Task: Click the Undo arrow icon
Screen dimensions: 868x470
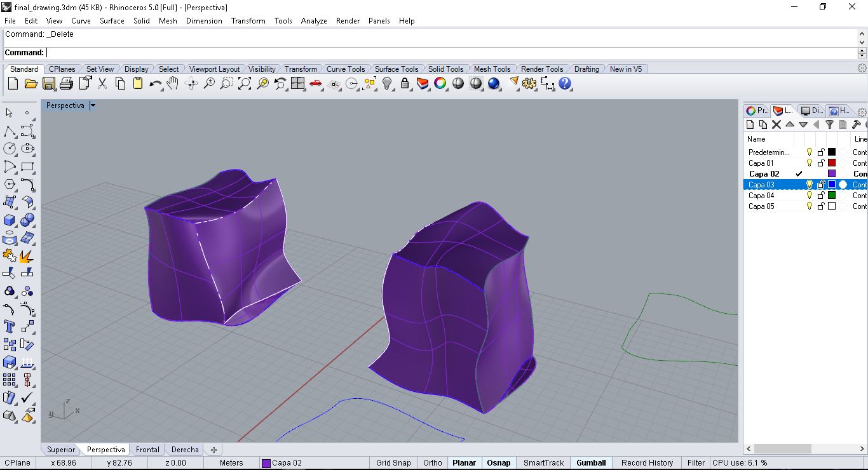Action: 155,83
